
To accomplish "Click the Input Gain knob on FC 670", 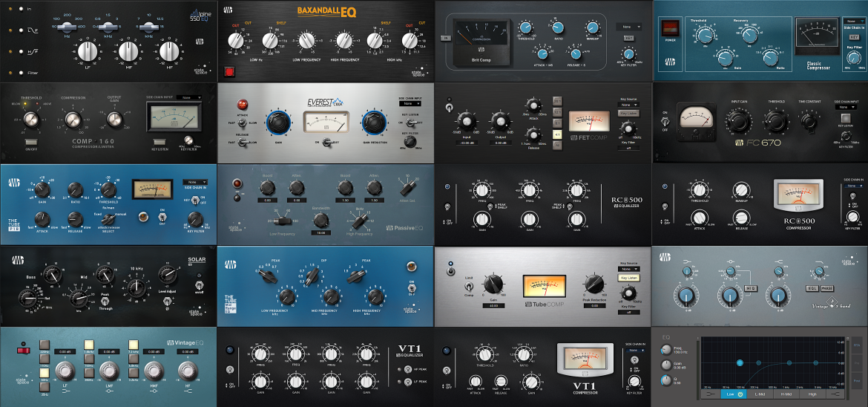I will 738,122.
